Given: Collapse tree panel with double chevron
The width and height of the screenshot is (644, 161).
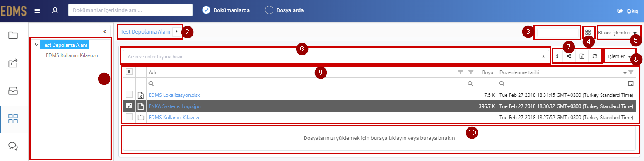Looking at the screenshot, I should point(104,31).
